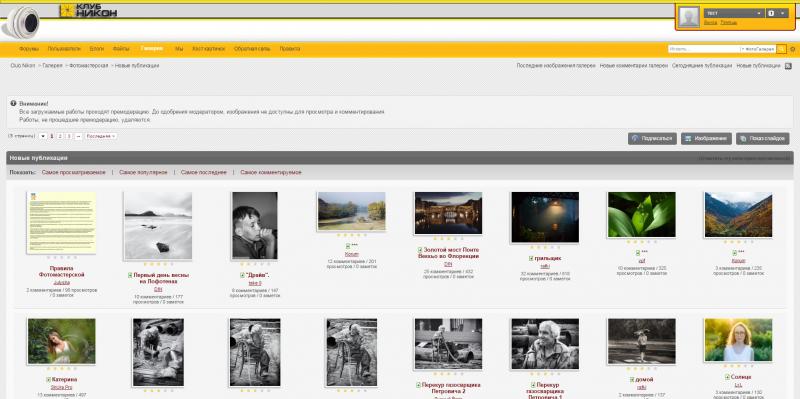This screenshot has width=800, height=399.
Task: Open the Пользователи menu item
Action: coord(64,49)
